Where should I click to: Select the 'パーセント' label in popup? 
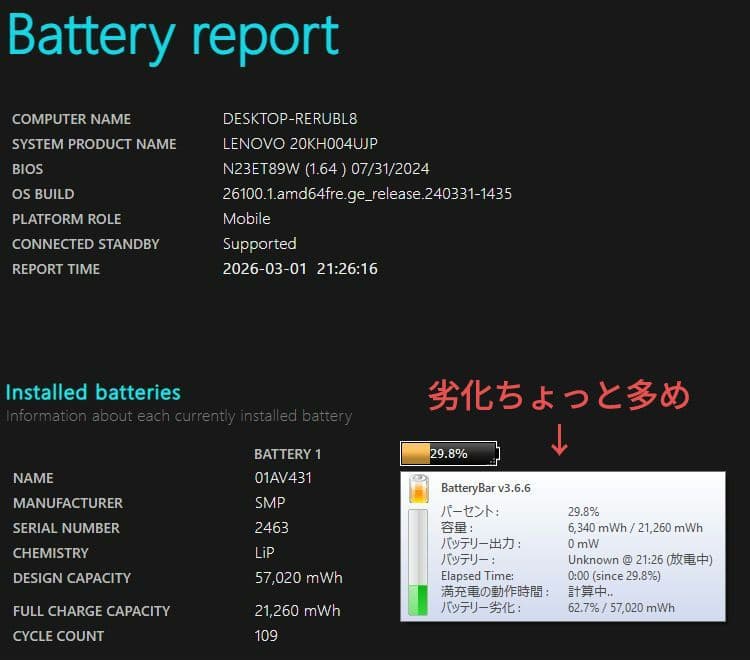click(470, 511)
